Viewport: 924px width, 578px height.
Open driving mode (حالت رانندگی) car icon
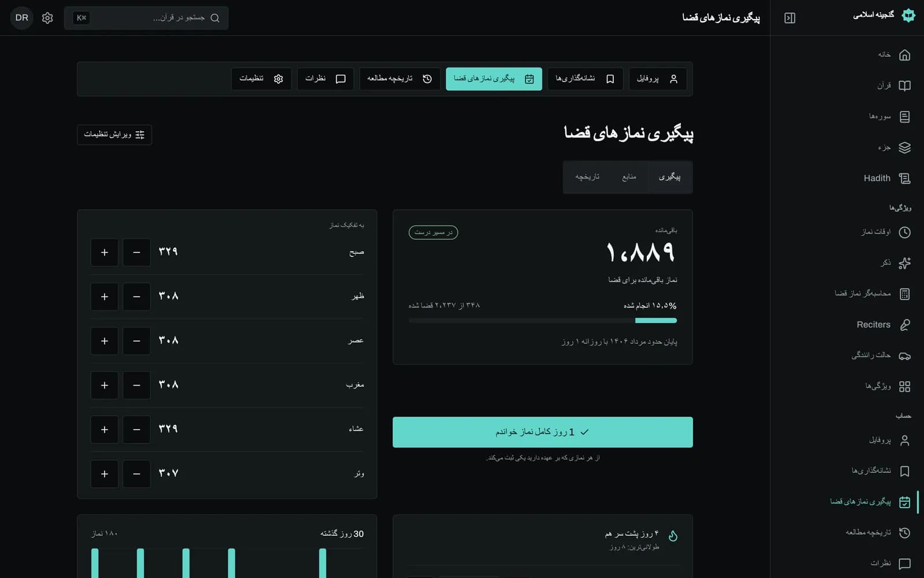[904, 355]
